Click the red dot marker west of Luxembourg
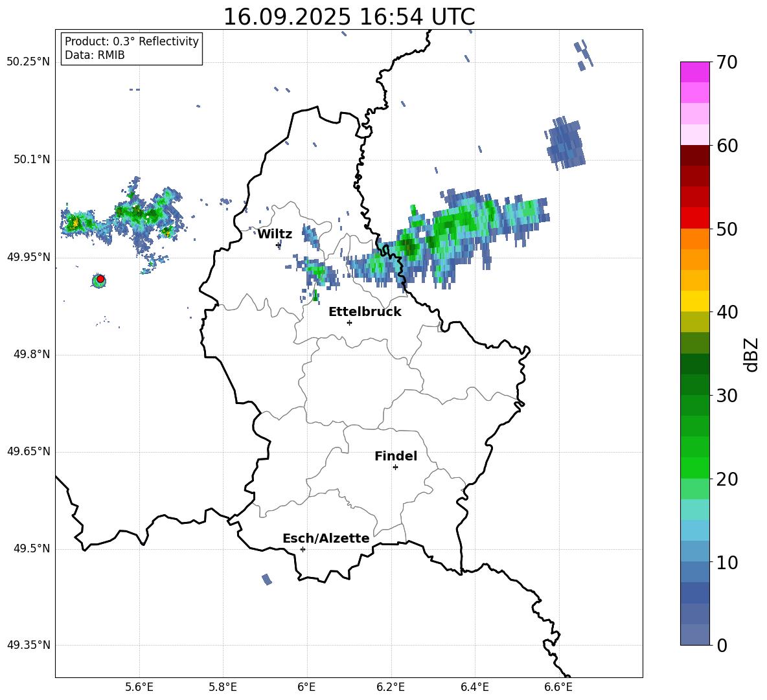 [100, 279]
